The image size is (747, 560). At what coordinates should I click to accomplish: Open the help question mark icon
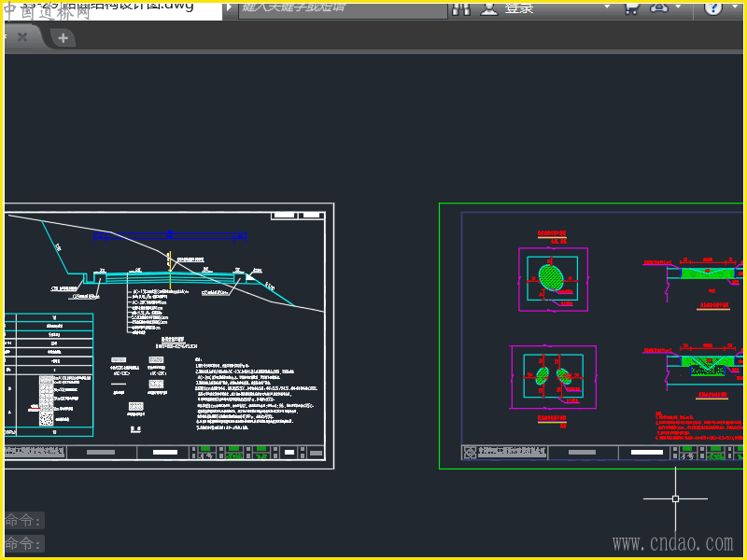713,8
